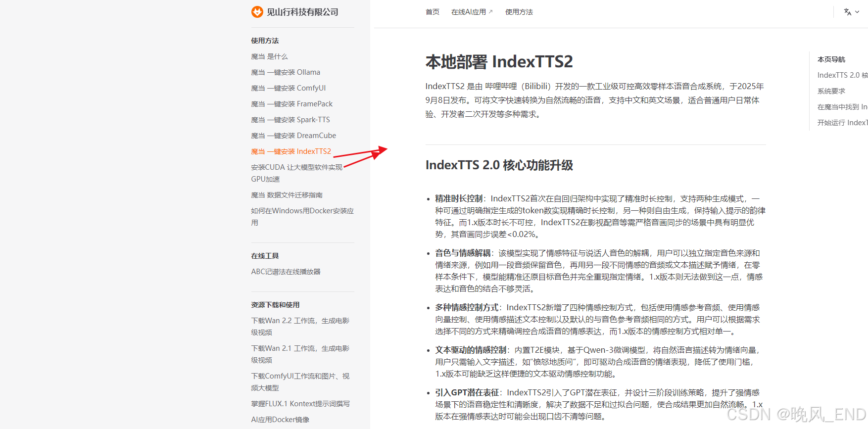This screenshot has height=429, width=868.
Task: Open sidebar link 魔当 一键安装 FramePack
Action: 292,104
